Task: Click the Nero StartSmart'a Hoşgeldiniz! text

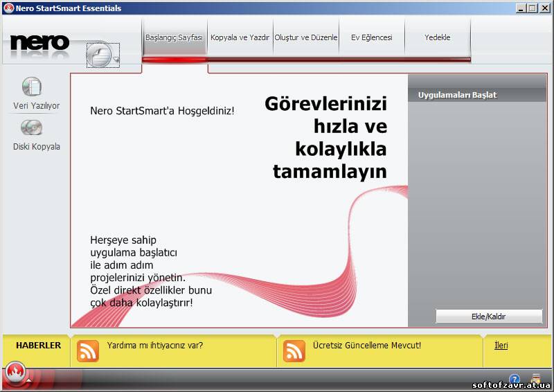Action: point(162,111)
